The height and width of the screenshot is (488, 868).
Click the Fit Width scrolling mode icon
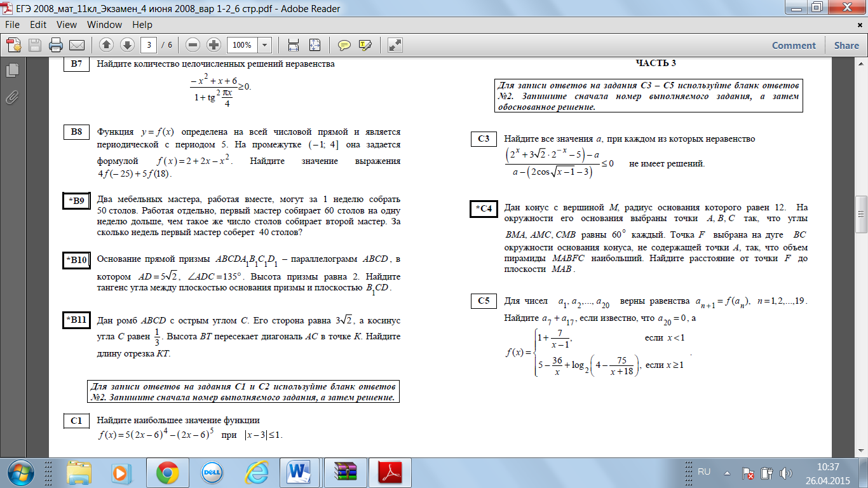tap(294, 45)
